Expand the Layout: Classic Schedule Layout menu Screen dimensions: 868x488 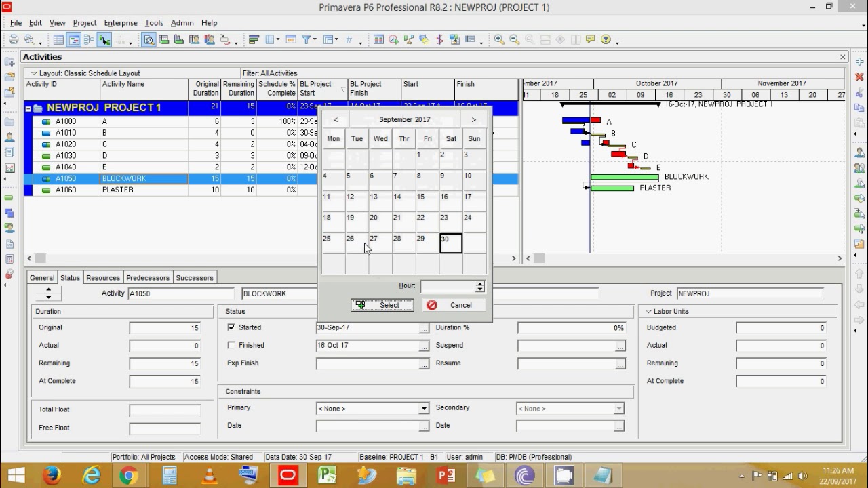(34, 73)
